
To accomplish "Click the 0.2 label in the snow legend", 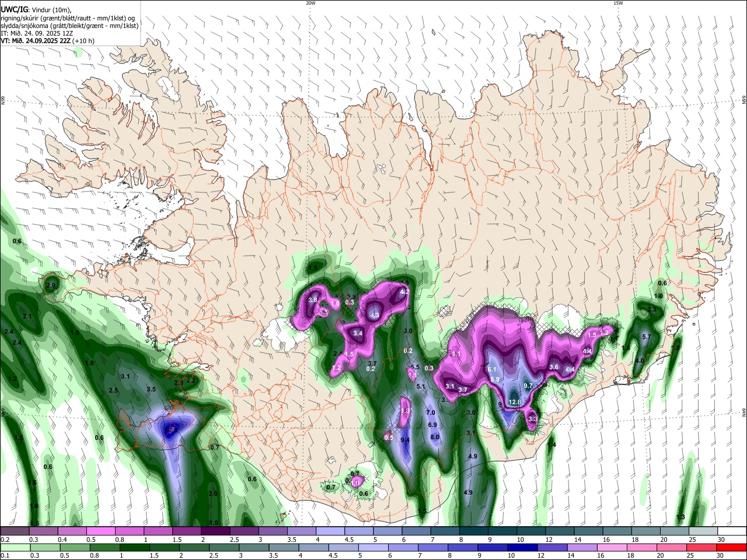I will [x=5, y=540].
